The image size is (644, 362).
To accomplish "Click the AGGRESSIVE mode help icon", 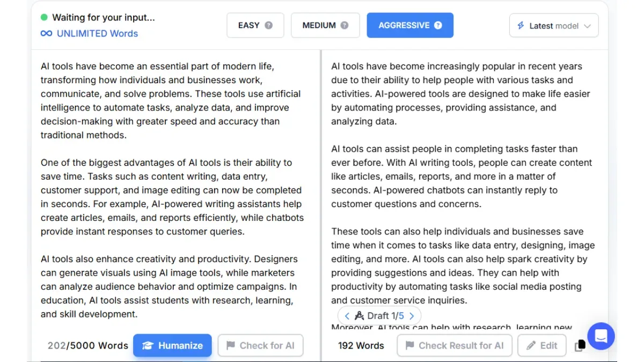I will [x=438, y=25].
